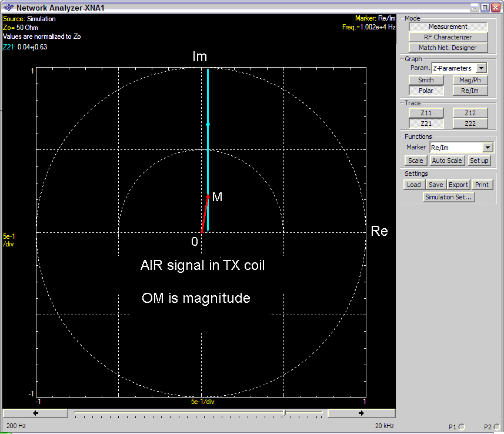Select the red marker point M
The image size is (504, 434).
pos(208,196)
